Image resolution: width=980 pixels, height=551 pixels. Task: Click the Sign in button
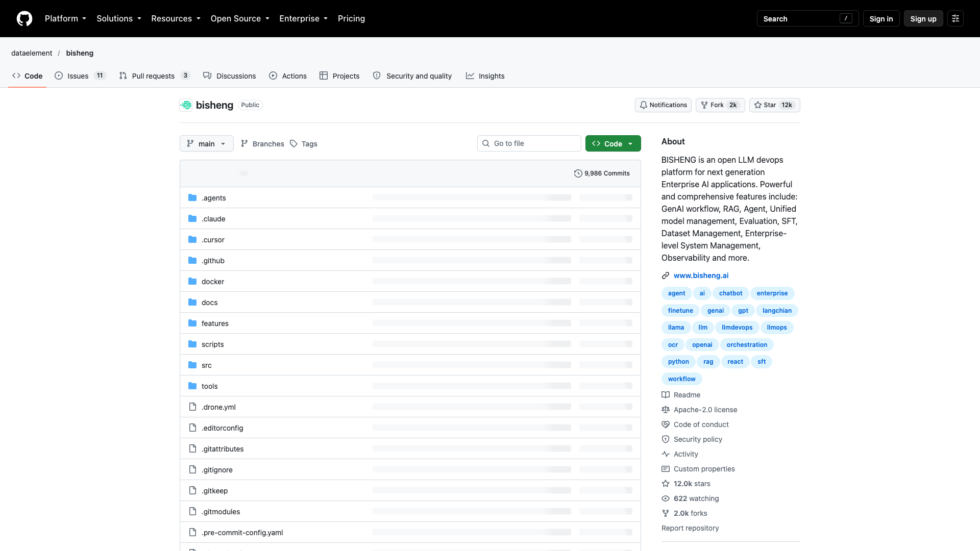(x=881, y=19)
